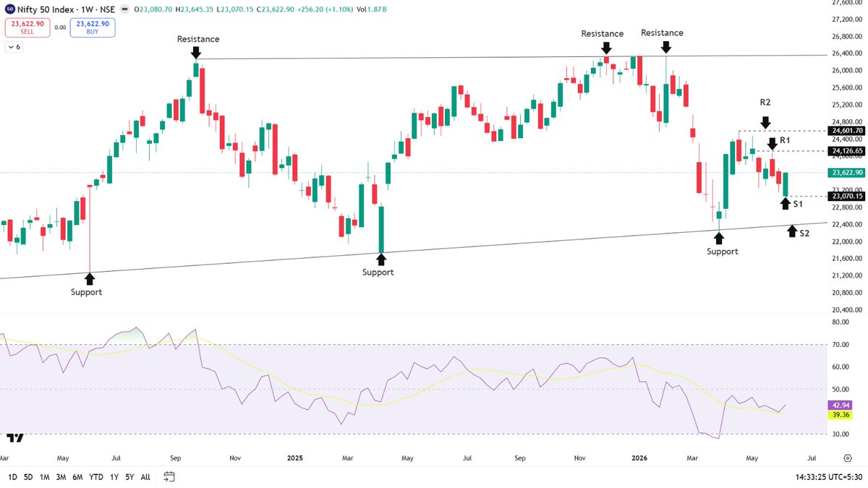Click the blue BUY 23,622.90 button
The height and width of the screenshot is (488, 868).
click(x=93, y=27)
